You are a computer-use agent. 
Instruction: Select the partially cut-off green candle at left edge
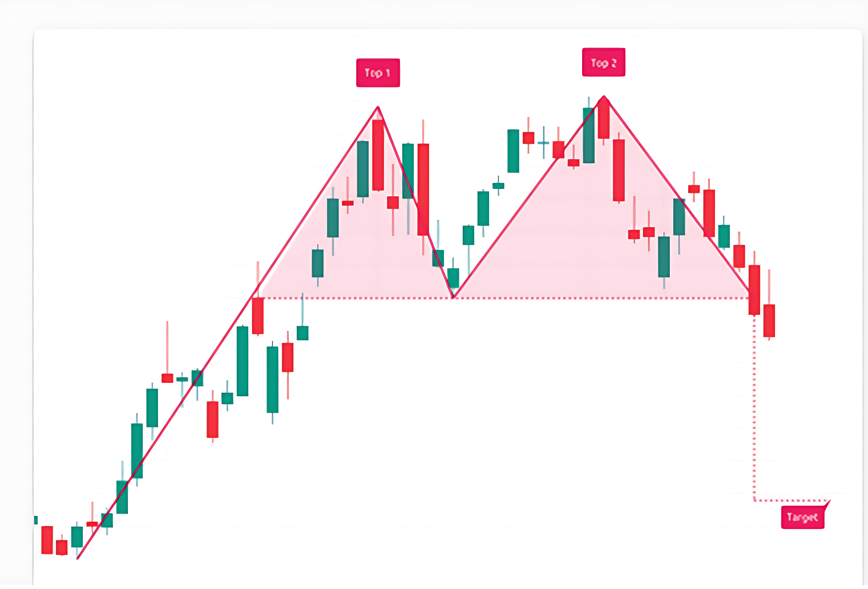click(35, 520)
